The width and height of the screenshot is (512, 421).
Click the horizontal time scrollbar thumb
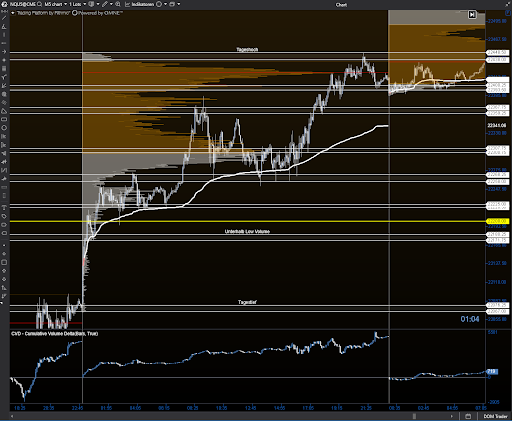[x=414, y=416]
